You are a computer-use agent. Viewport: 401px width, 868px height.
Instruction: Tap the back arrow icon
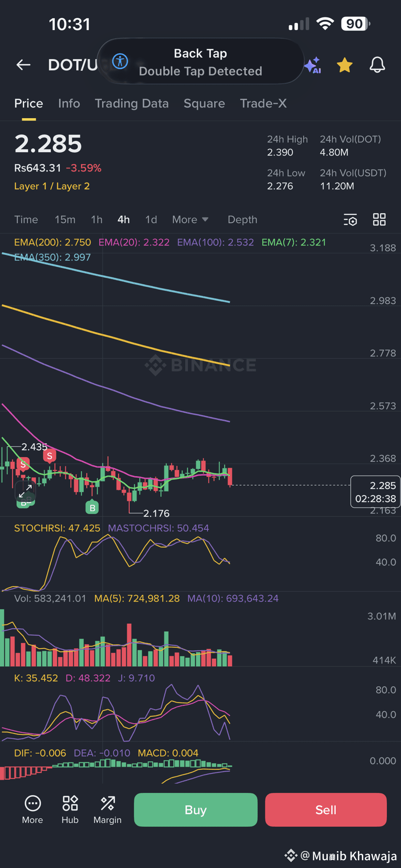(23, 64)
